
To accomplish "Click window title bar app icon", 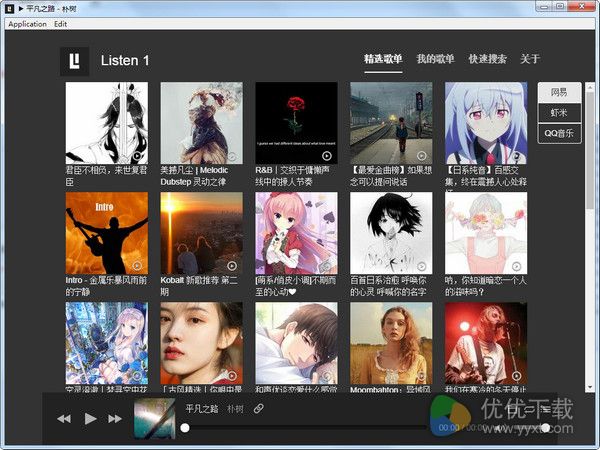I will [x=10, y=8].
